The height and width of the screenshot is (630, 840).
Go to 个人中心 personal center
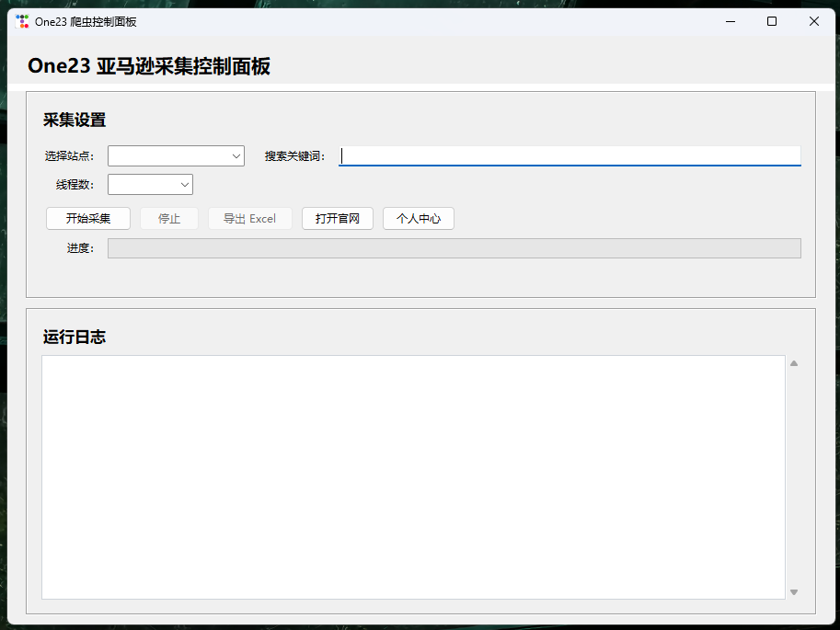pos(418,219)
